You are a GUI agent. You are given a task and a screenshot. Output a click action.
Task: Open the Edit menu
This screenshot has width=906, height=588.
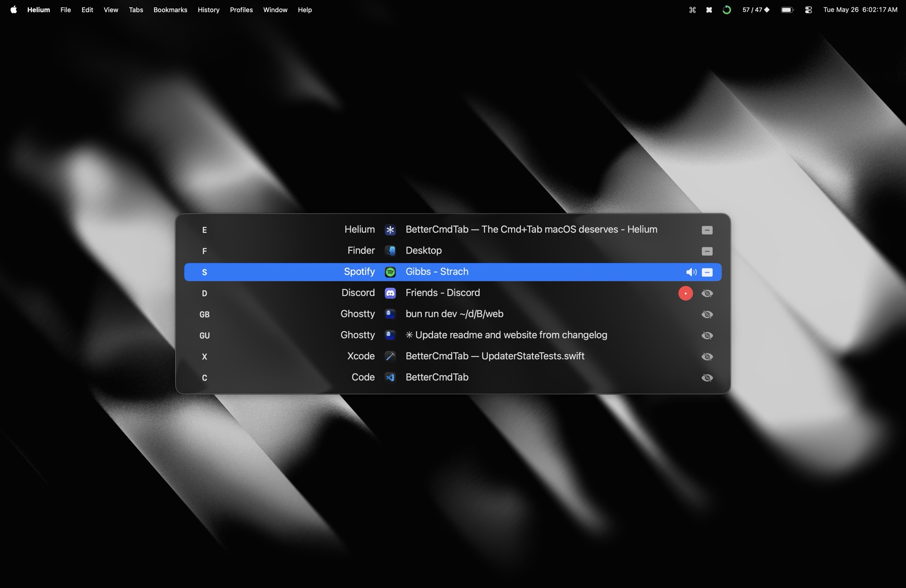click(x=87, y=10)
